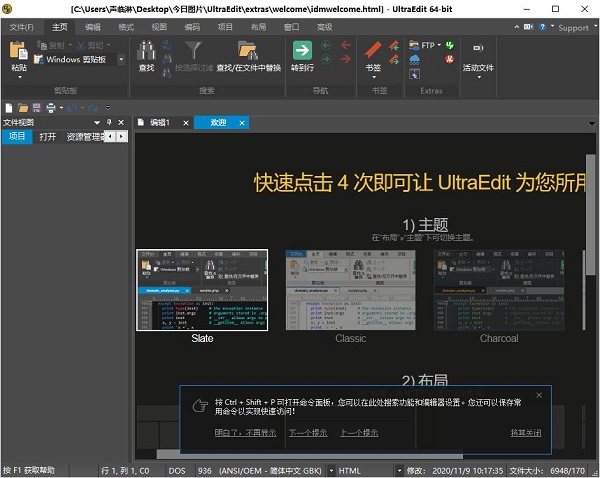Expand the Paste (粘贴) dropdown arrow
Viewport: 600px width, 478px height.
pyautogui.click(x=19, y=77)
